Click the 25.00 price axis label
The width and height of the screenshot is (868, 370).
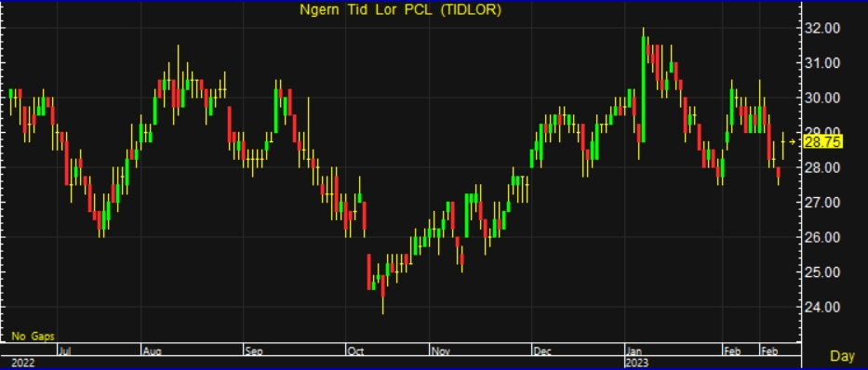click(x=823, y=272)
